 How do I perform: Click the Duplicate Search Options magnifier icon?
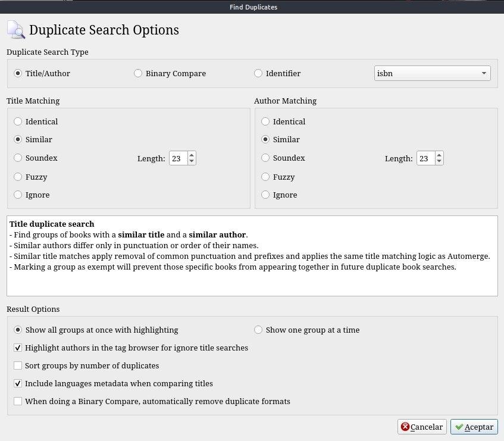point(16,30)
